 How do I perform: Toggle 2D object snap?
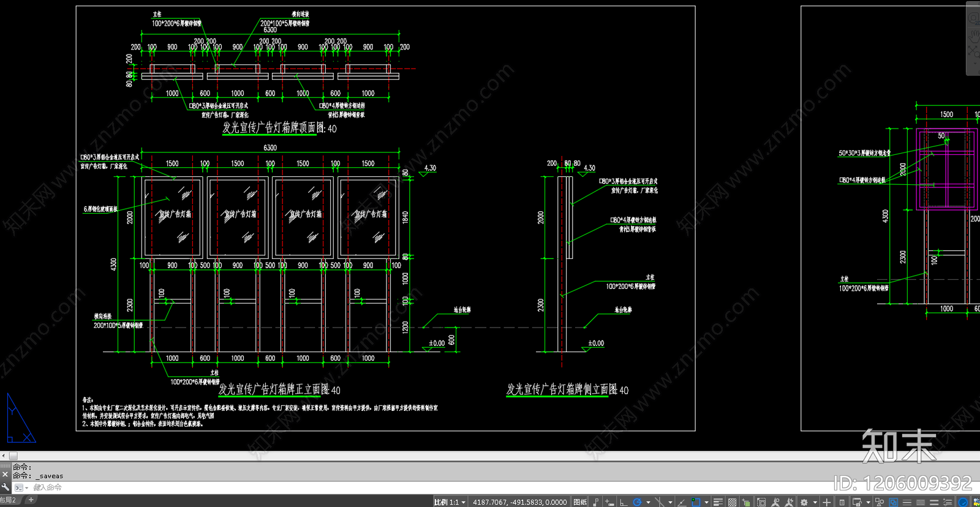tap(696, 502)
